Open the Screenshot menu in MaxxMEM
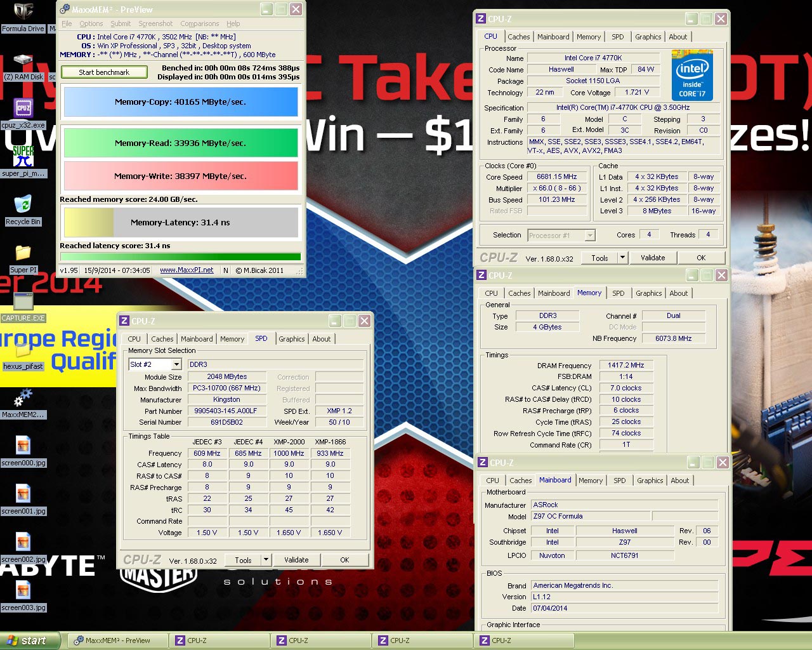The width and height of the screenshot is (812, 650). click(155, 23)
